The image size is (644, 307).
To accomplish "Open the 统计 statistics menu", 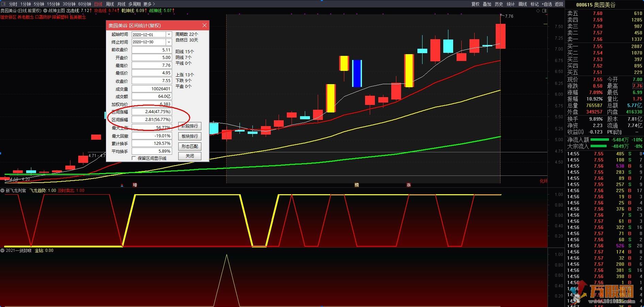I will point(511,4).
